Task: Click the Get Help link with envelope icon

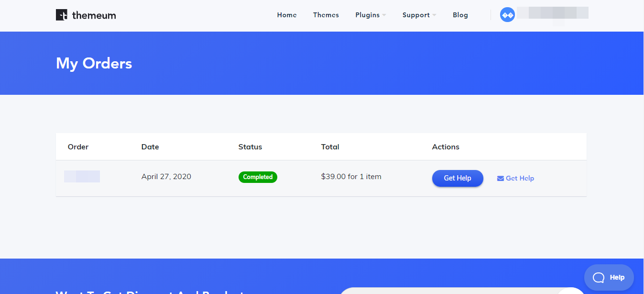Action: tap(515, 178)
